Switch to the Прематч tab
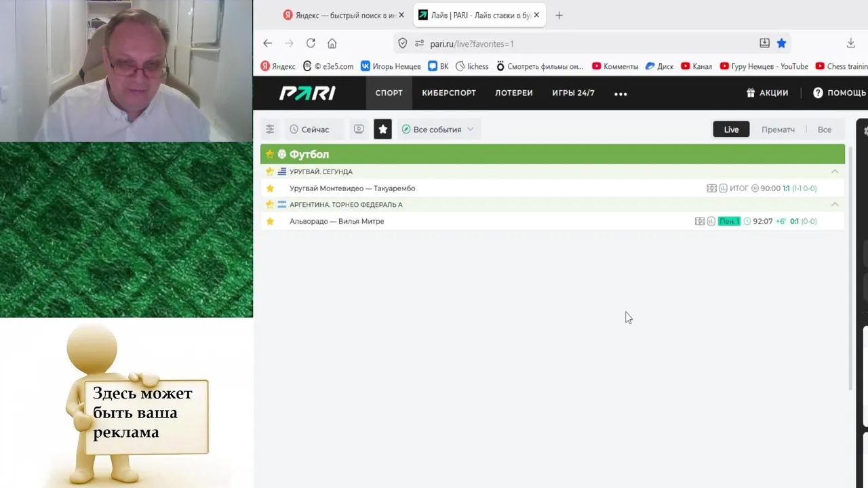 778,129
